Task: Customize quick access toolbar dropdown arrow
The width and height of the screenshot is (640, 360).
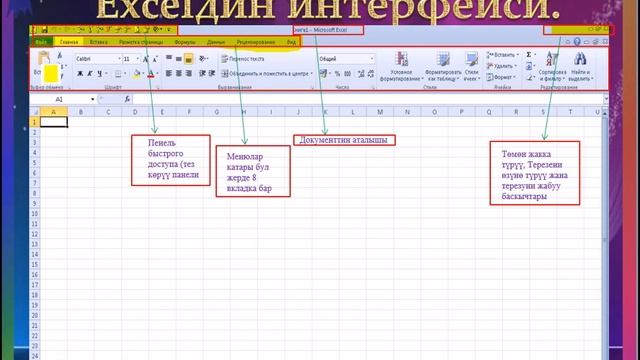Action: pos(169,30)
